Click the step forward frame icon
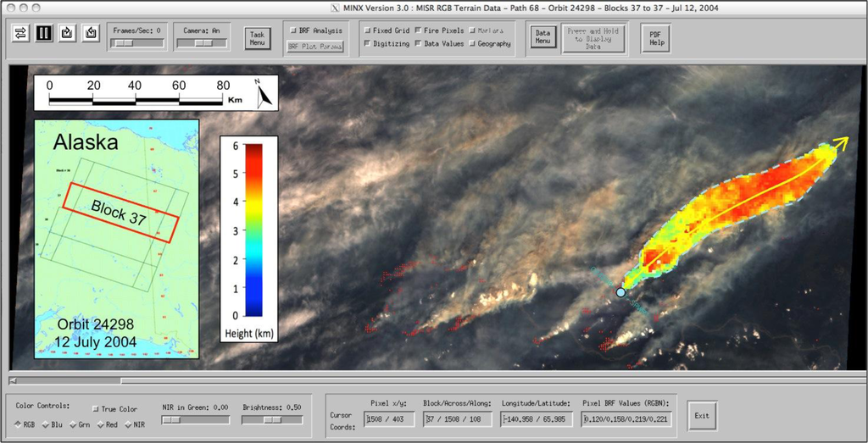 pyautogui.click(x=67, y=33)
